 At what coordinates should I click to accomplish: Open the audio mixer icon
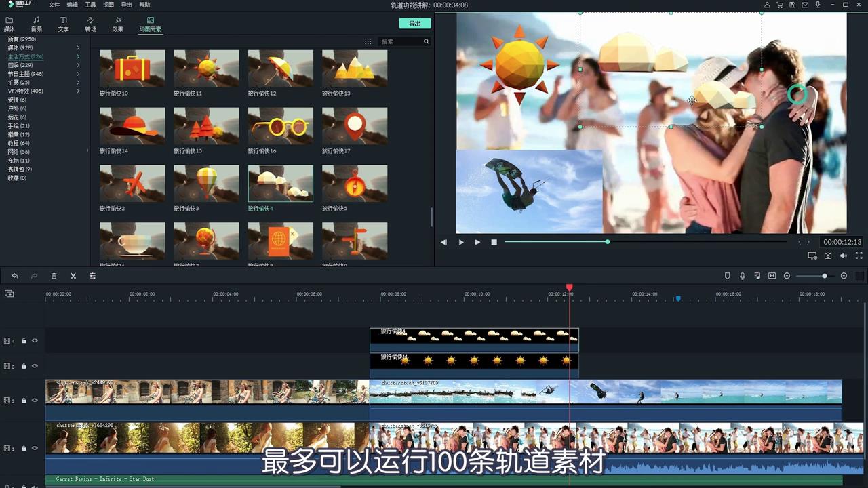point(757,276)
